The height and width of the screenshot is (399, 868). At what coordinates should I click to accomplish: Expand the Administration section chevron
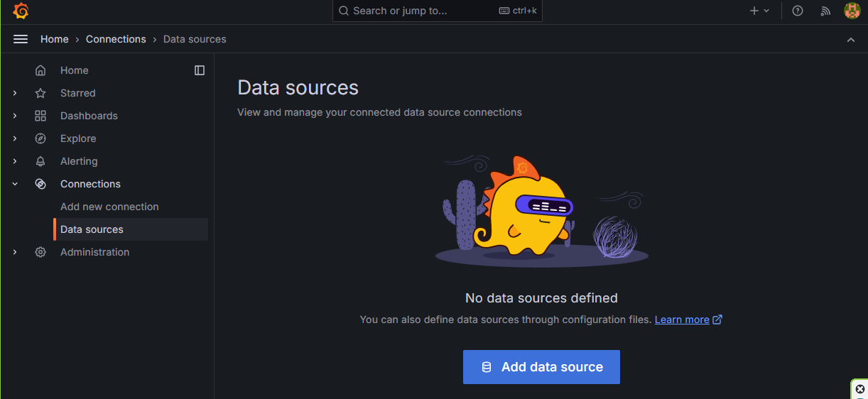tap(15, 252)
